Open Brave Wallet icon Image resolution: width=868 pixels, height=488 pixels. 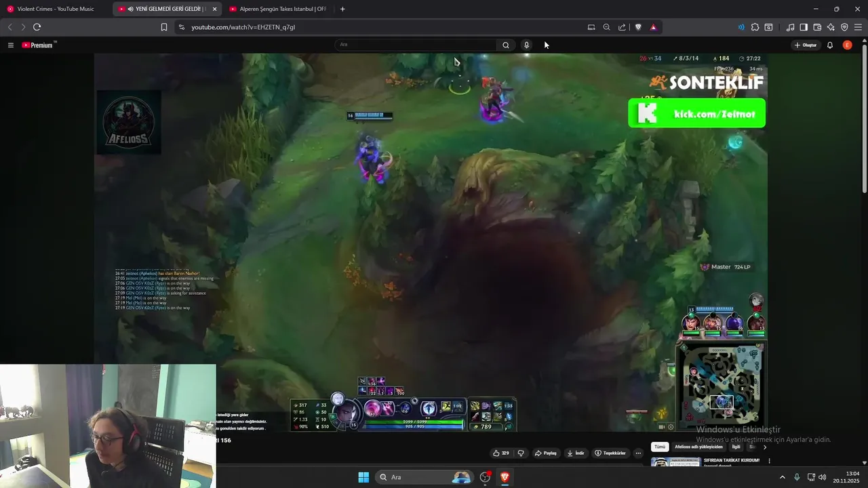[x=817, y=27]
